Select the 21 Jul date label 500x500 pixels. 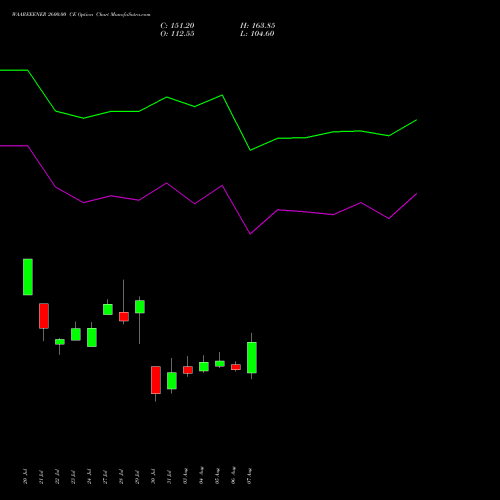(x=41, y=477)
